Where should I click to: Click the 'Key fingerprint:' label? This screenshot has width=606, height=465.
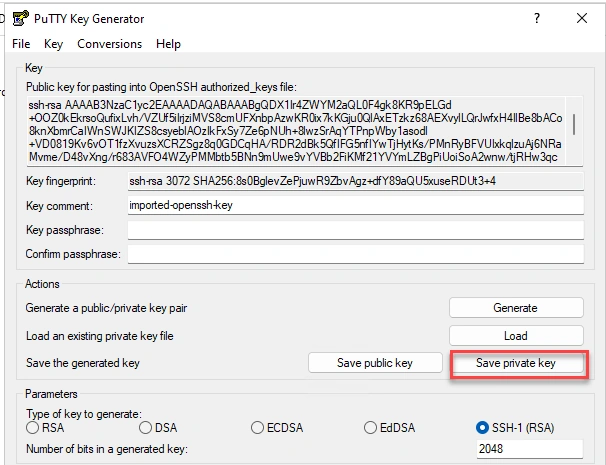pos(61,181)
